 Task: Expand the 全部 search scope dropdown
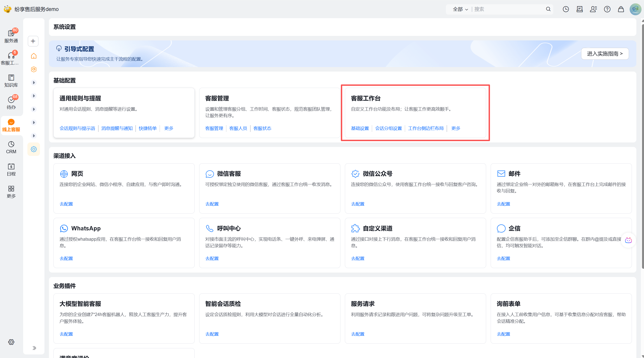click(x=460, y=9)
